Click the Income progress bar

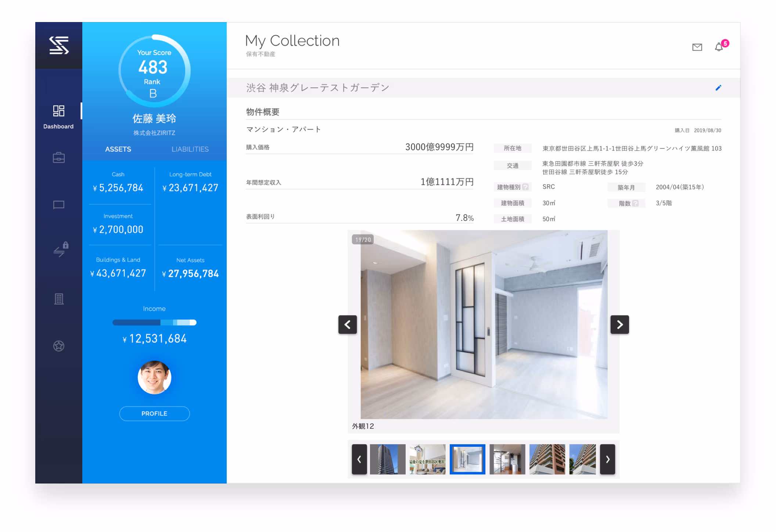click(154, 323)
